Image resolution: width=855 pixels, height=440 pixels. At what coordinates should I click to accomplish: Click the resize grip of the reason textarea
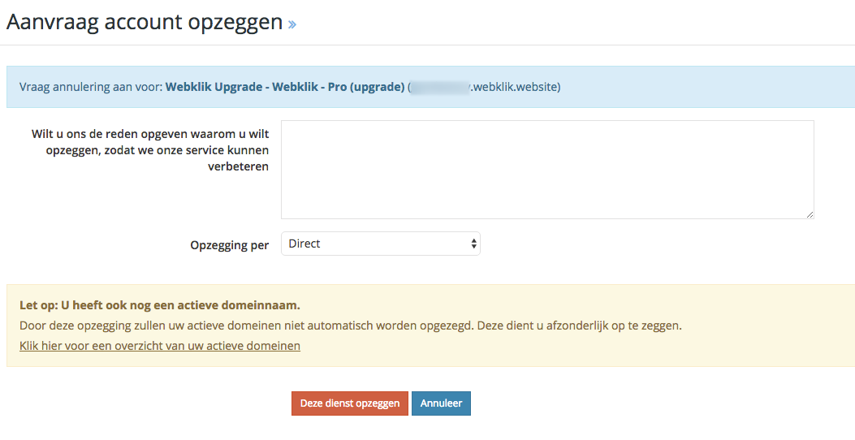[x=810, y=215]
